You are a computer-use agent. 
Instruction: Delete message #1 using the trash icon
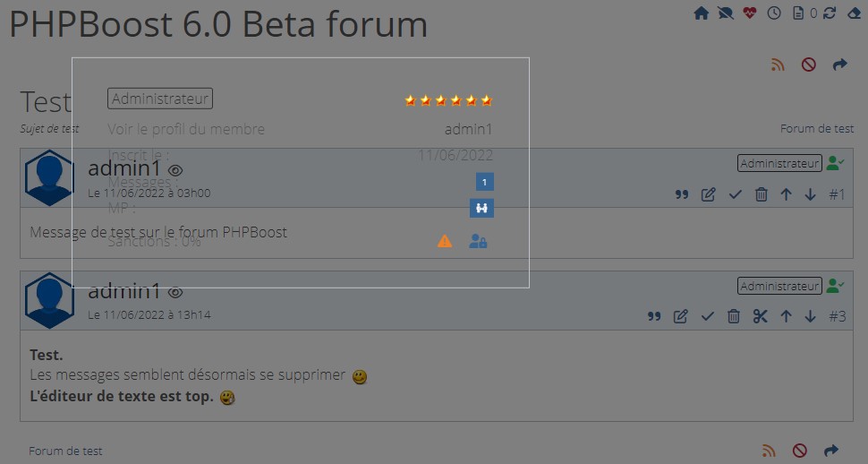(761, 194)
